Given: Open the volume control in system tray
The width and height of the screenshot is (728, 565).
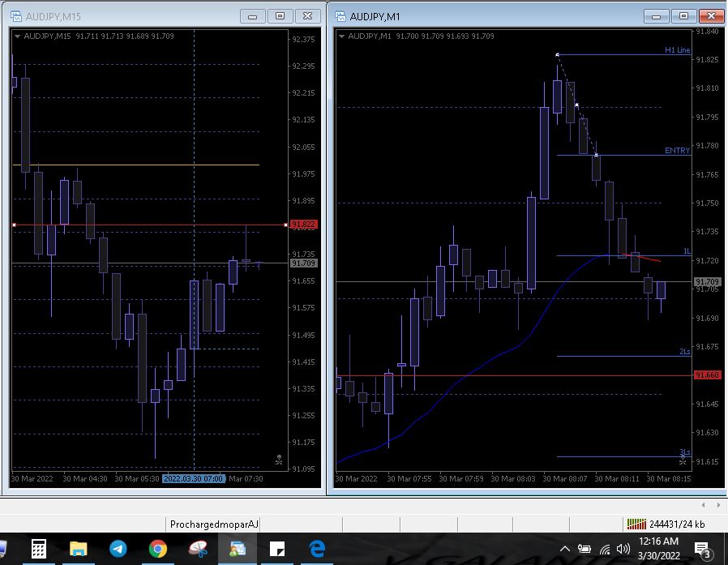Looking at the screenshot, I should tap(623, 550).
